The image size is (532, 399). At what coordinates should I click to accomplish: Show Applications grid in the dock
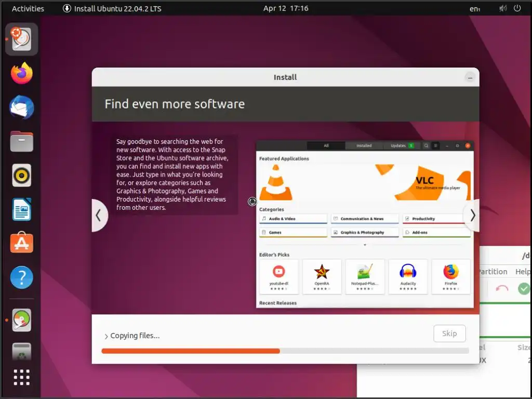(21, 377)
